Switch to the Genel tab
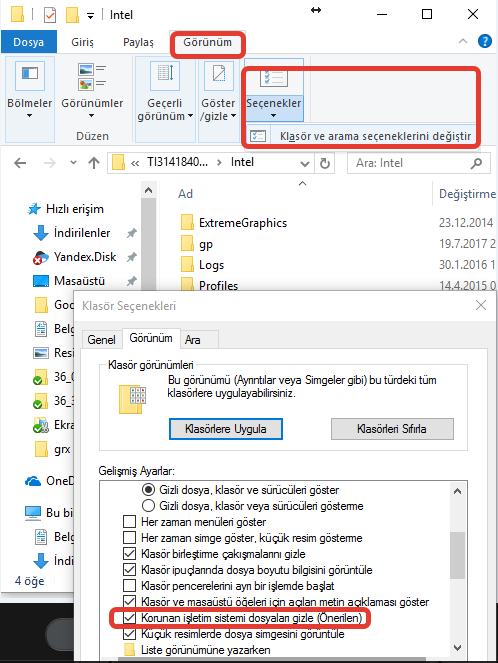 click(101, 340)
